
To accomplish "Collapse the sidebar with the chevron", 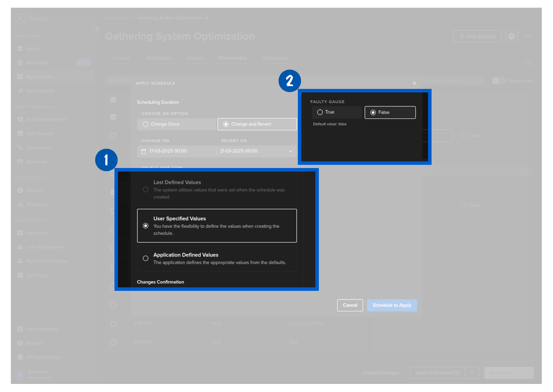I will pyautogui.click(x=97, y=29).
